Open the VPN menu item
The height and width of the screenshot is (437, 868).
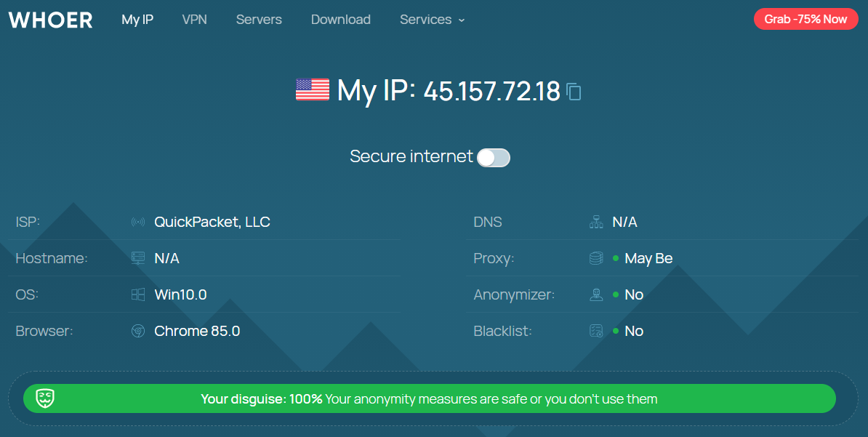[x=194, y=20]
